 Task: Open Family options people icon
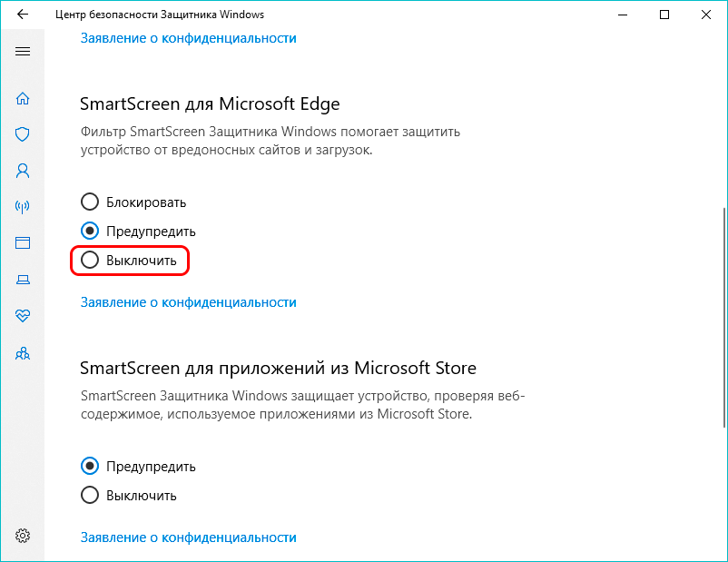[x=23, y=354]
